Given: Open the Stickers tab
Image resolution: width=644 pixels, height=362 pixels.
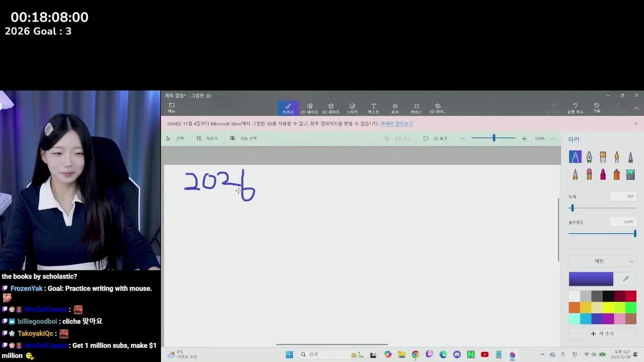Looking at the screenshot, I should [x=352, y=108].
